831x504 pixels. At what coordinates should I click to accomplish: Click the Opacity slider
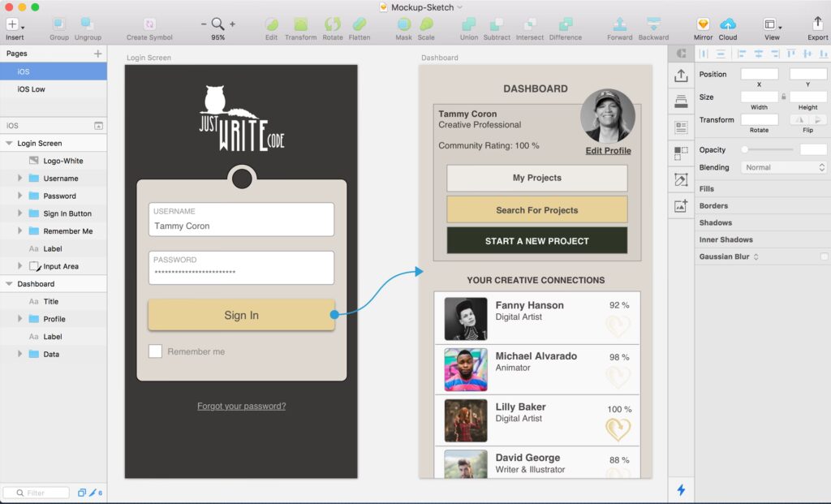pos(768,149)
